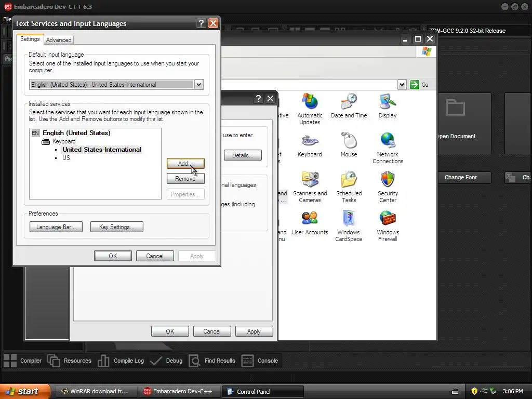Viewport: 532px width, 399px height.
Task: Click Cancel in Regional Options dialog
Action: click(x=212, y=331)
